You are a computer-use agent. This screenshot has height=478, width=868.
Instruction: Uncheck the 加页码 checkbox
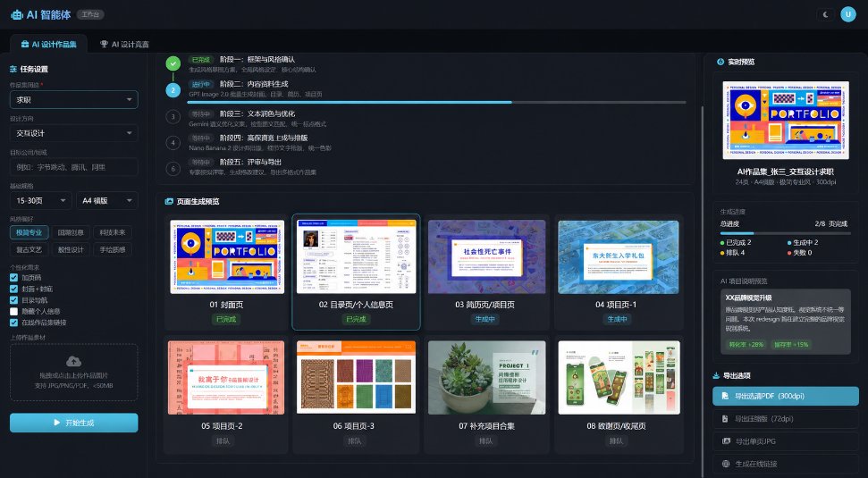pyautogui.click(x=13, y=278)
